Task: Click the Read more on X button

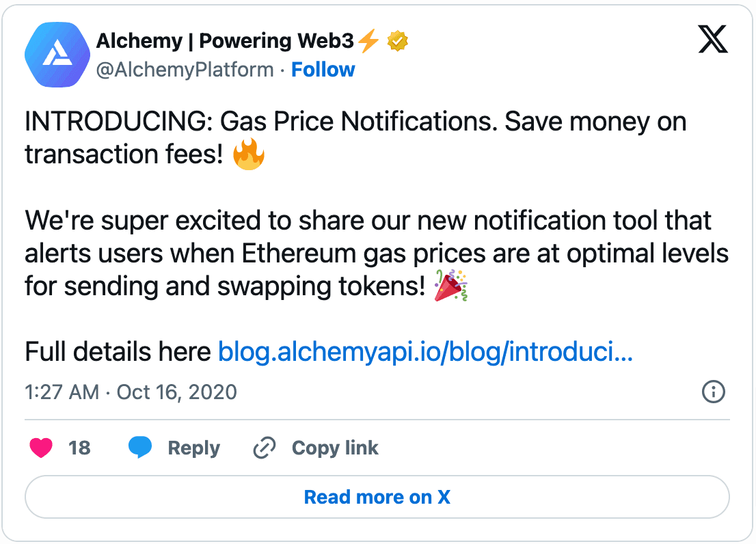Action: click(x=377, y=497)
